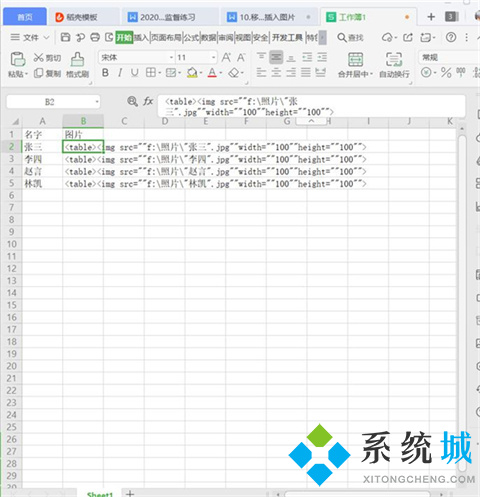
Task: Open the Data (数据) ribbon tab
Action: tap(209, 37)
